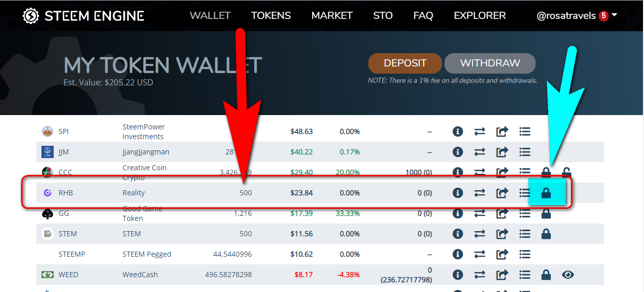Screen dimensions: 644x292
Task: Send STEM tokens via share icon
Action: coord(502,234)
